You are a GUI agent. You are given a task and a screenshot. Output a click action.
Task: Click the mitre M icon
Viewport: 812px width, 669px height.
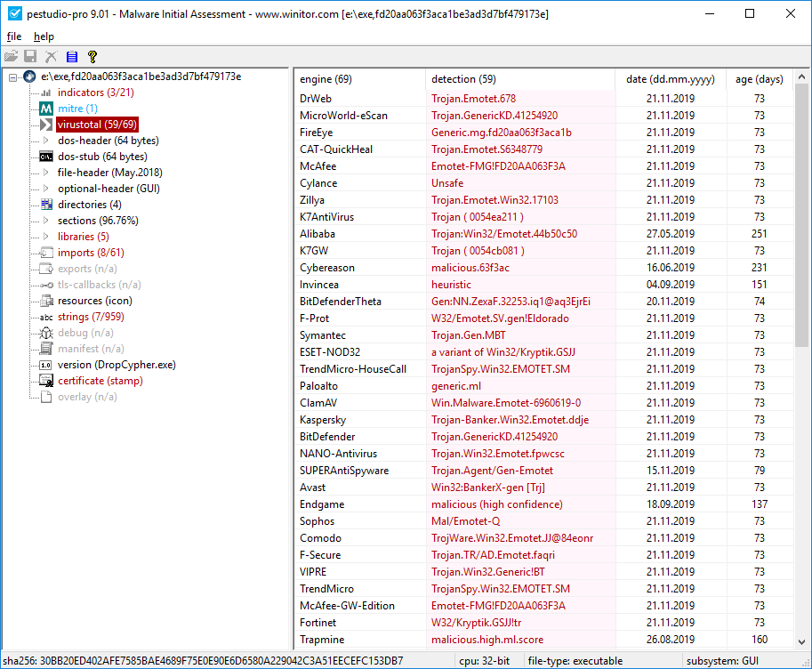[x=46, y=109]
